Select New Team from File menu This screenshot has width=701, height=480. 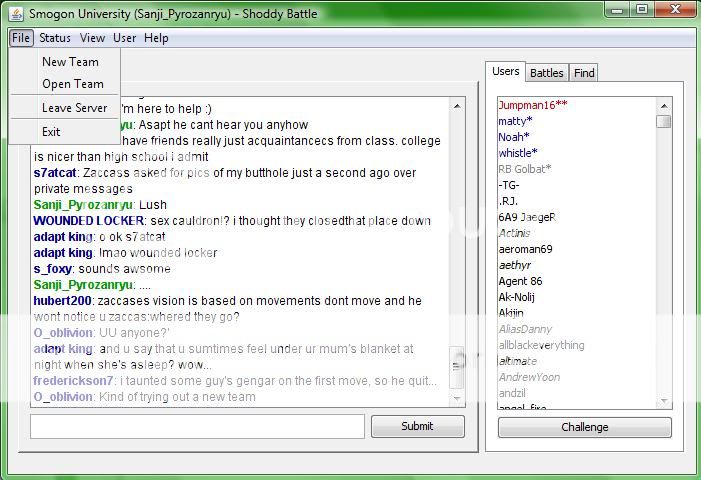[x=70, y=62]
